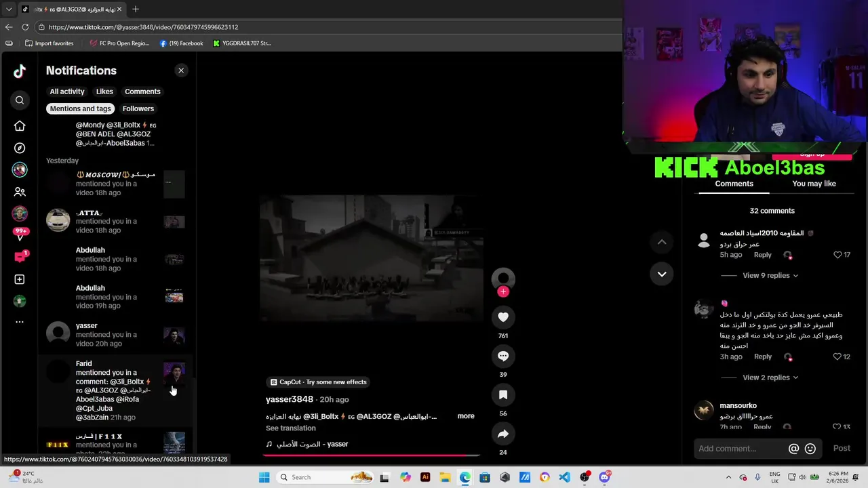Open Abdullah's 19h ago mention notification

pos(115,297)
